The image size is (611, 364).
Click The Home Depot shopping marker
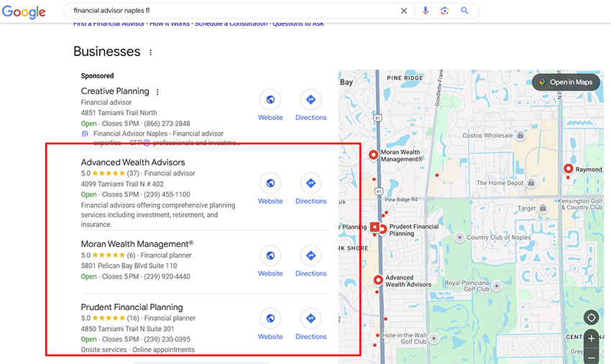530,182
